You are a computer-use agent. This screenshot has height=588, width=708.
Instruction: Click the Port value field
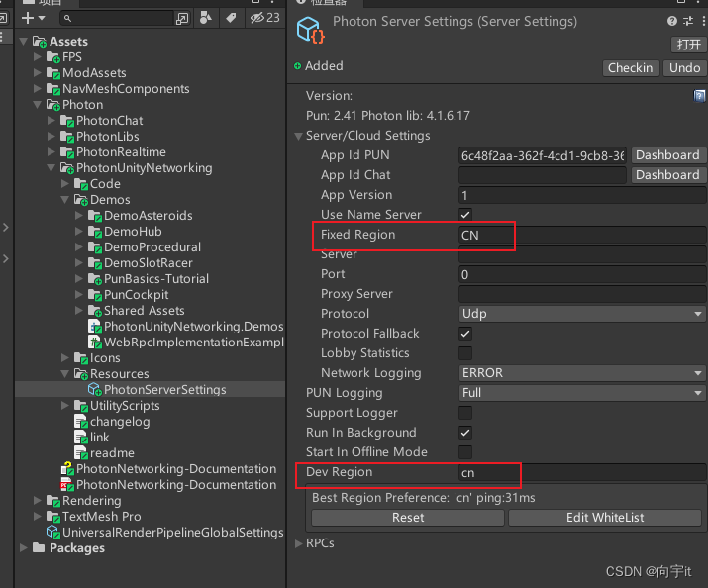(582, 275)
